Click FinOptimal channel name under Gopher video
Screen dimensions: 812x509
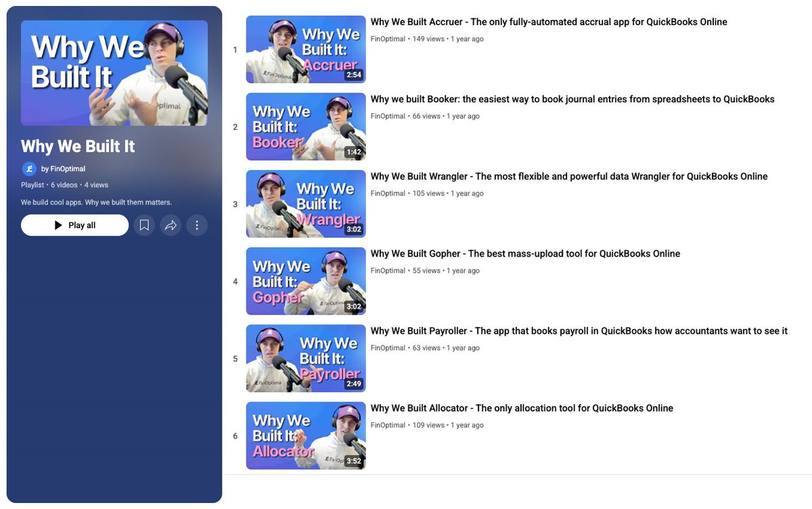[388, 271]
